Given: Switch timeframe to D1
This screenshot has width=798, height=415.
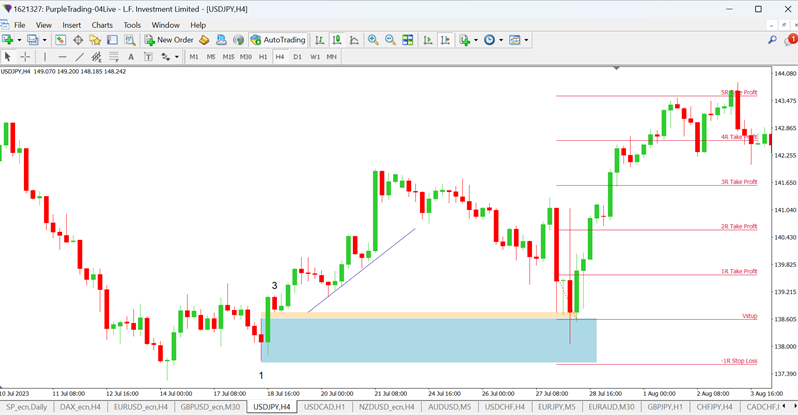Looking at the screenshot, I should click(297, 57).
